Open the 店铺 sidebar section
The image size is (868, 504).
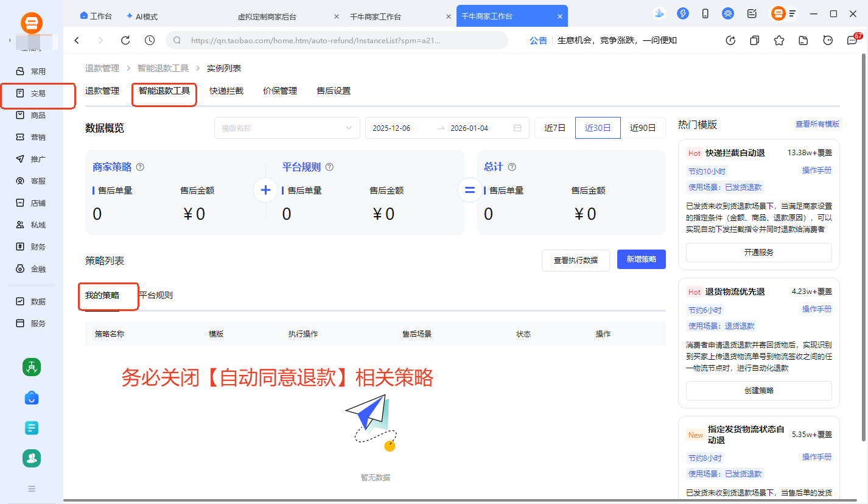(x=31, y=203)
